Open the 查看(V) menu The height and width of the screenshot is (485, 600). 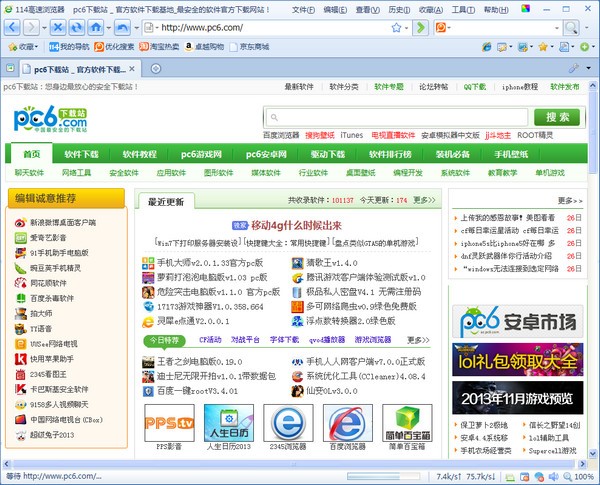coord(367,10)
